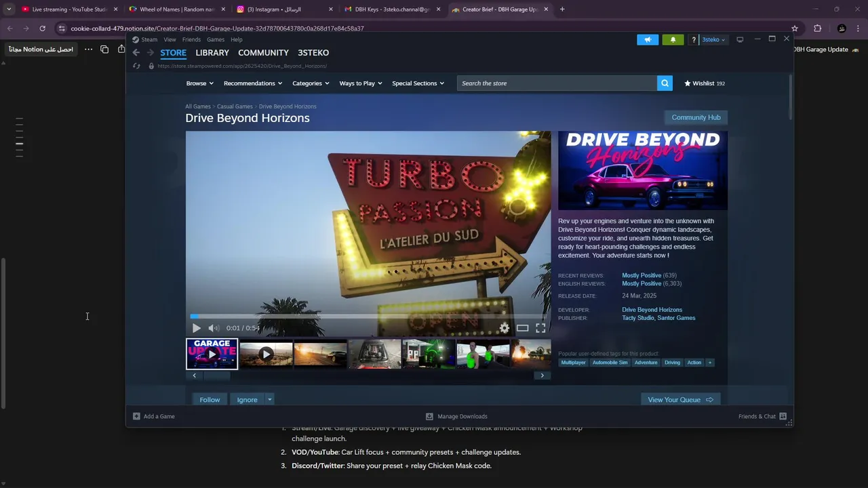Open video settings gear
868x488 pixels.
505,328
